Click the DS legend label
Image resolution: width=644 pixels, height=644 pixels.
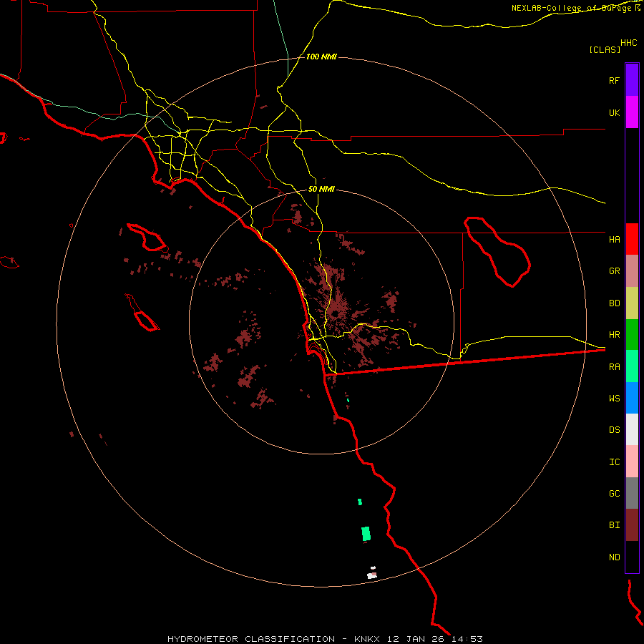[x=615, y=429]
